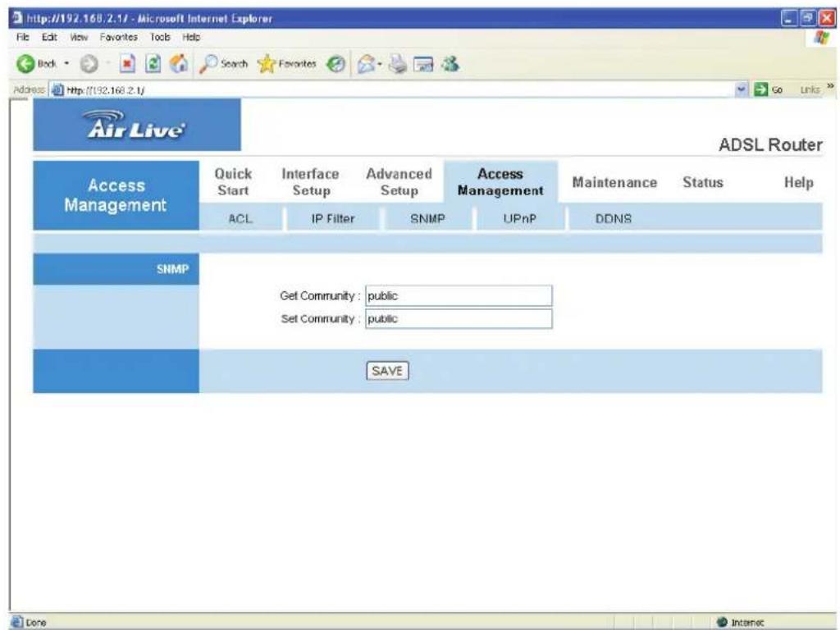
Task: Click the "Done" status bar text
Action: pos(36,623)
